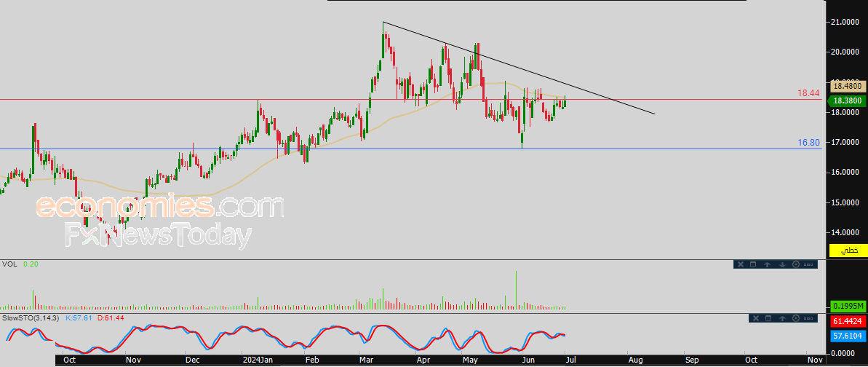Click the tall green volume spike bar
The width and height of the screenshot is (868, 367).
[x=517, y=289]
